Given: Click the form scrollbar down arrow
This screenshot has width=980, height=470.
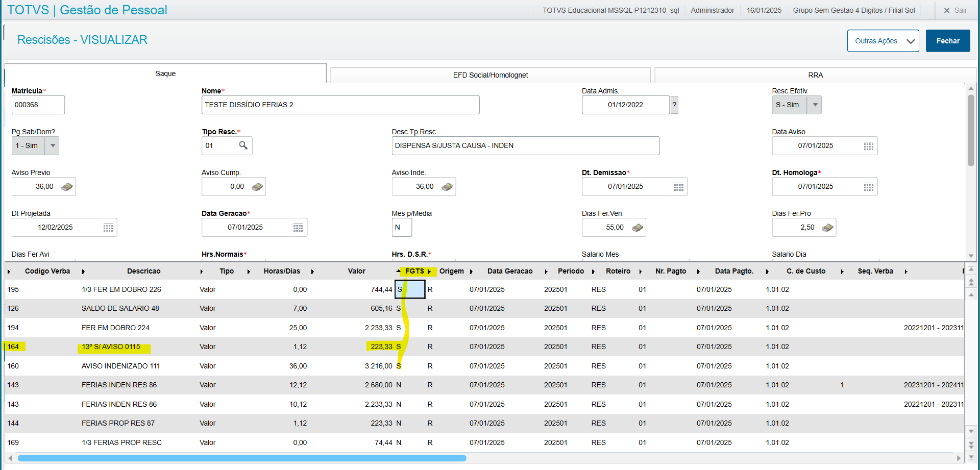Looking at the screenshot, I should pos(971,256).
